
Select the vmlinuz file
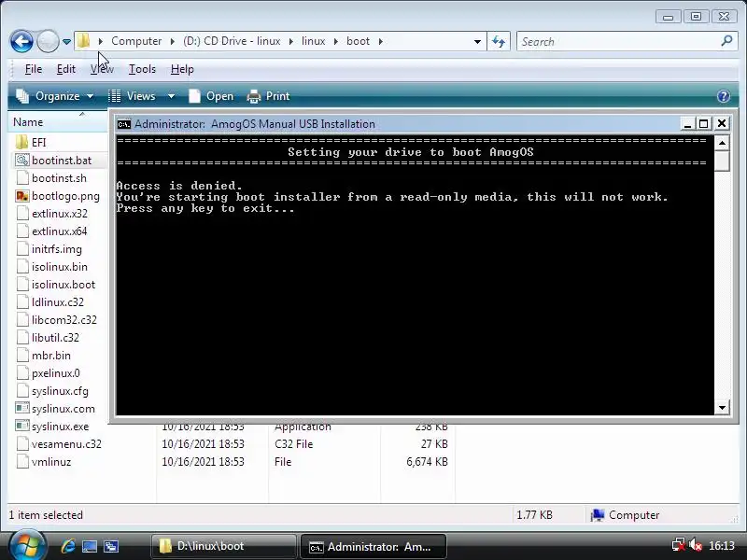point(43,461)
